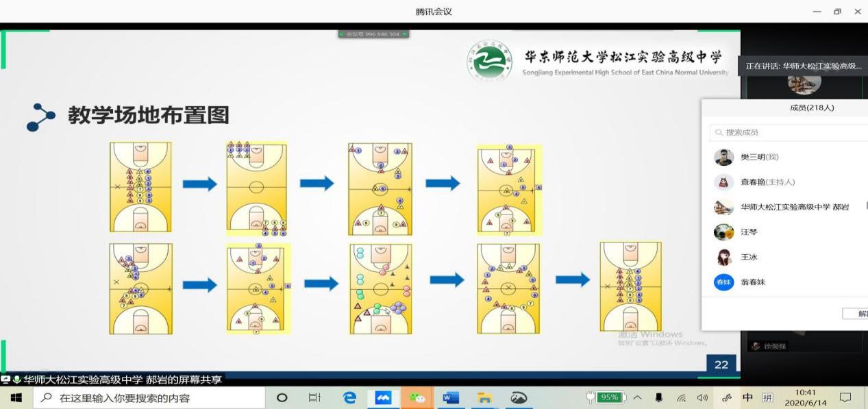Click the volume speaker tray icon
Image resolution: width=868 pixels, height=409 pixels.
coord(702,397)
